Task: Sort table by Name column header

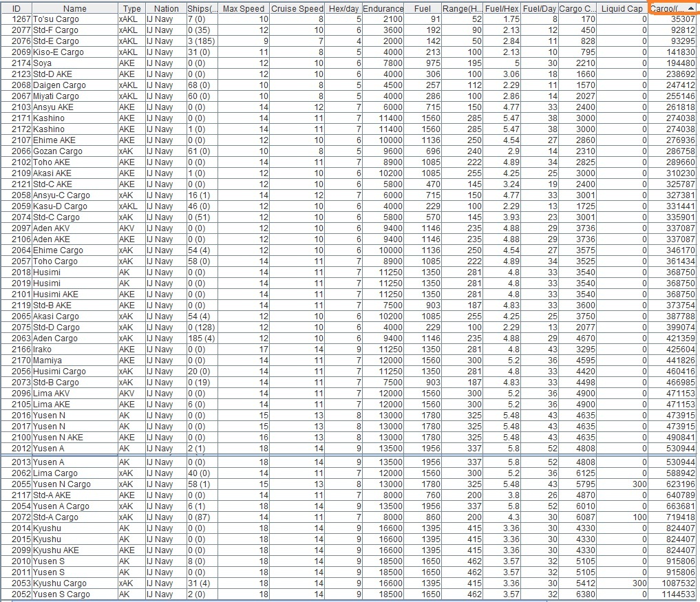Action: [74, 8]
